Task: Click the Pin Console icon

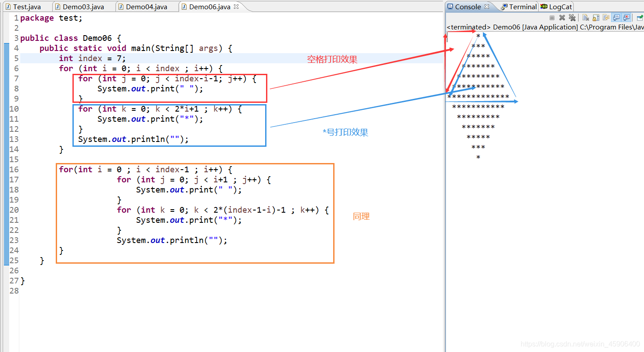Action: coord(640,18)
